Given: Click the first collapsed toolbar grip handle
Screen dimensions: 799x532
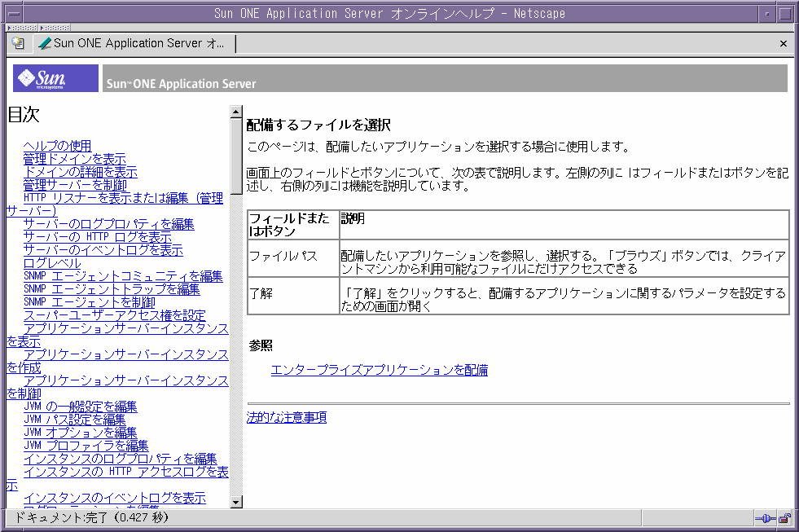Looking at the screenshot, I should pos(23,28).
